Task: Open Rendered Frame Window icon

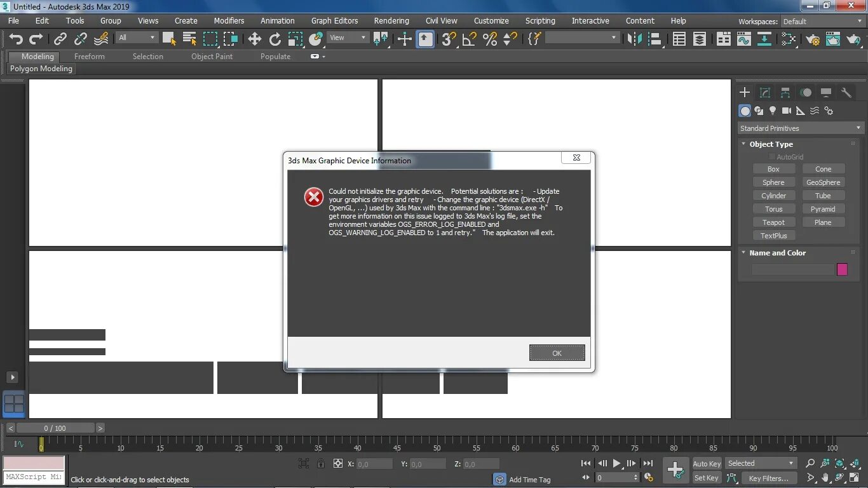Action: (834, 39)
